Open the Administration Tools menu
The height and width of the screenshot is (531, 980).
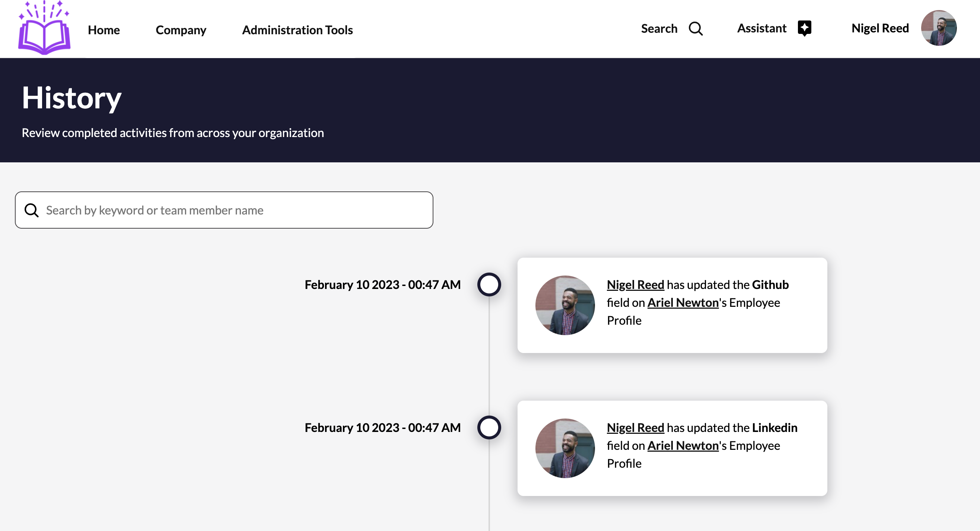pyautogui.click(x=297, y=30)
